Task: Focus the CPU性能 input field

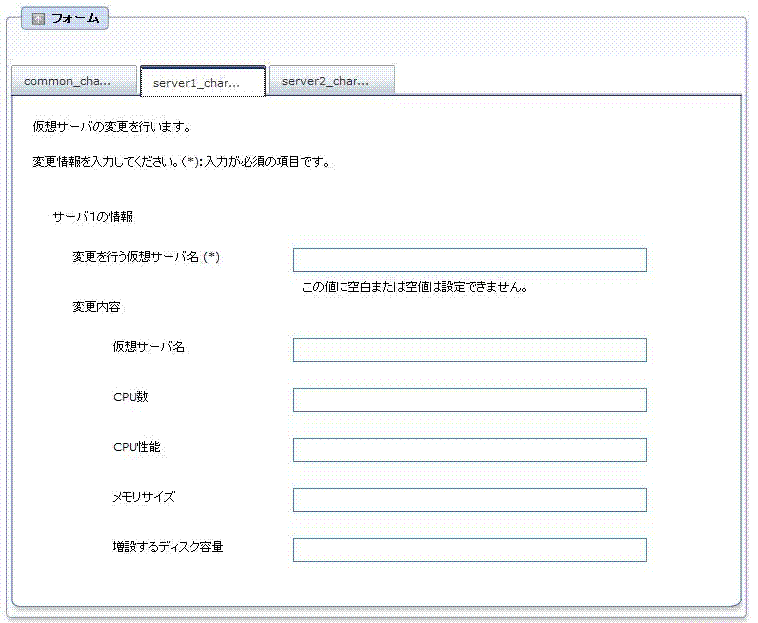Action: tap(469, 450)
